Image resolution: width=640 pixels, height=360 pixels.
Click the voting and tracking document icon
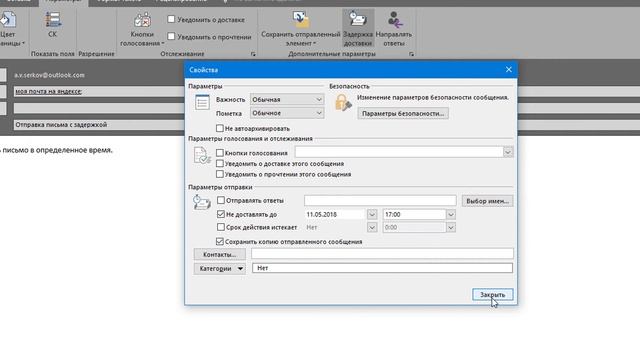pyautogui.click(x=202, y=156)
